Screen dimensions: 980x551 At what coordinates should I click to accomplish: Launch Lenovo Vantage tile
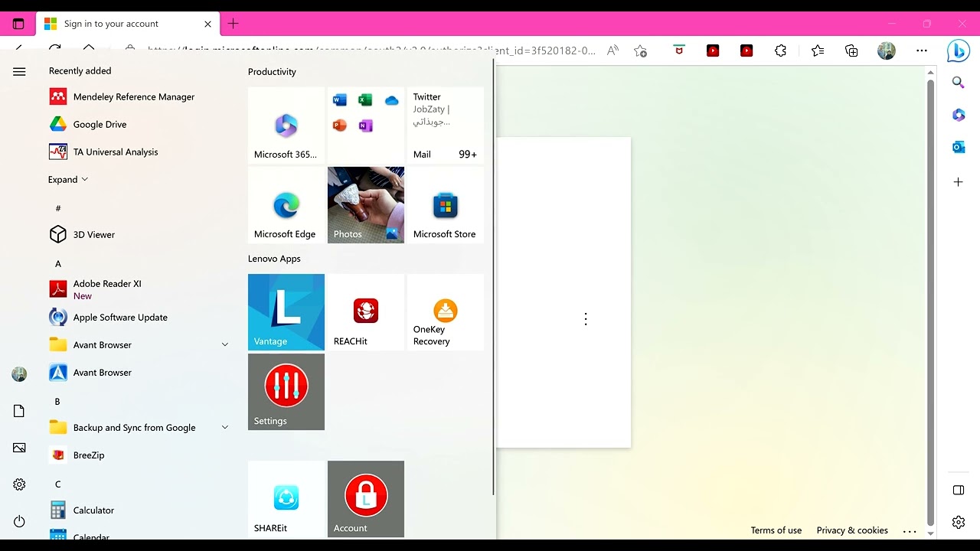(x=286, y=312)
